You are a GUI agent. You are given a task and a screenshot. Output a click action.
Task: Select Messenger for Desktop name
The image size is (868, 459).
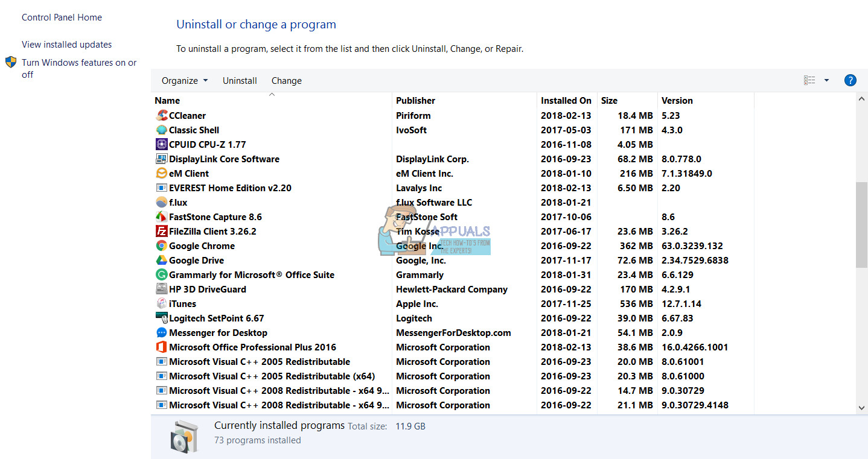click(x=219, y=332)
